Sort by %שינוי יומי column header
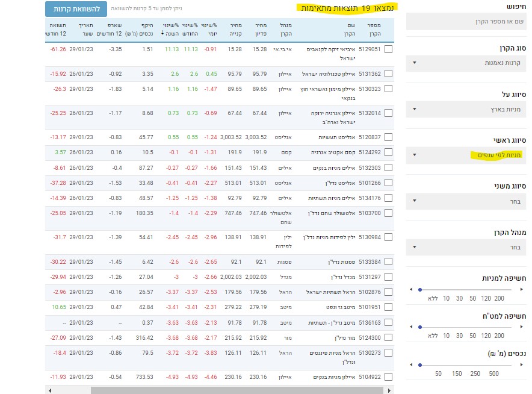This screenshot has height=394, width=532. click(209, 30)
